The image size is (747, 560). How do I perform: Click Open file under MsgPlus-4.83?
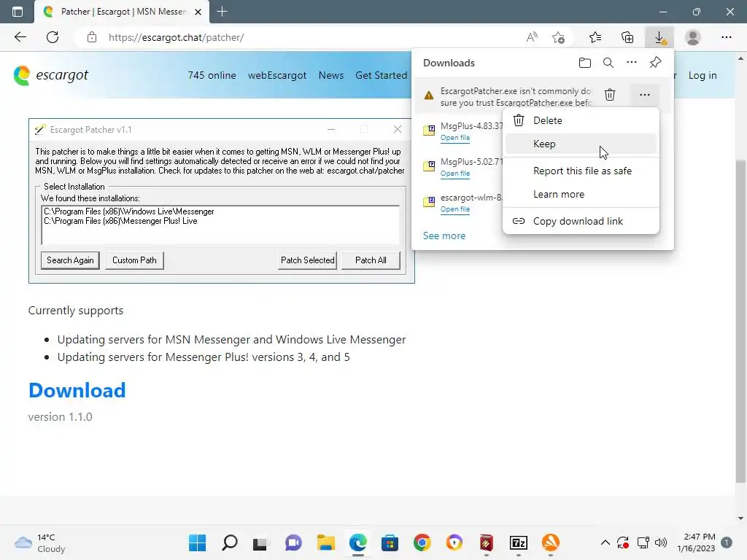coord(455,138)
